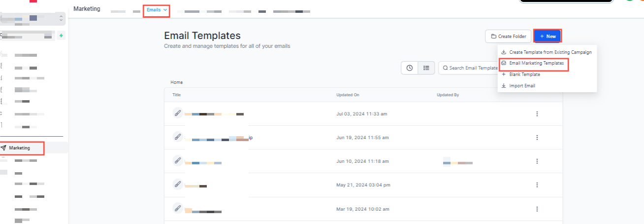The height and width of the screenshot is (224, 644).
Task: Click date Jul 03, 2024 11:33 am
Action: pyautogui.click(x=362, y=114)
